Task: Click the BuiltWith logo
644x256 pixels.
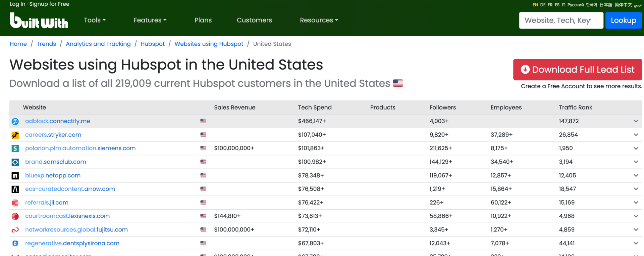Action: [x=39, y=20]
